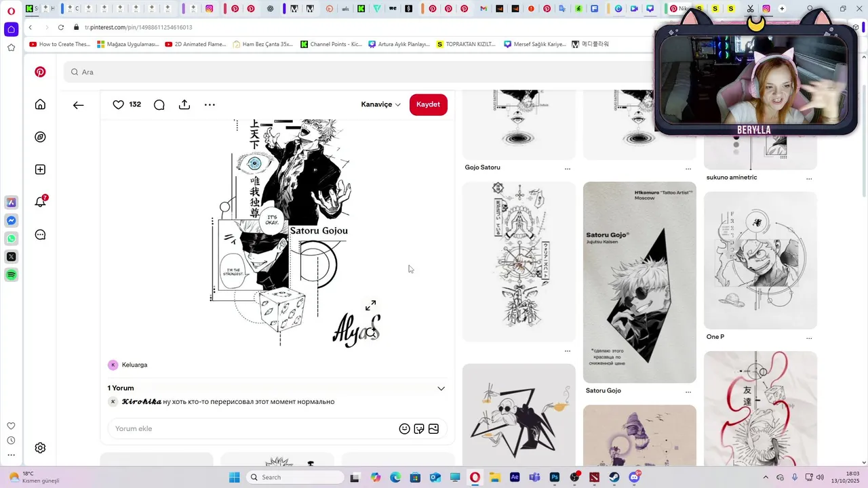
Task: Open Opera start page home icon
Action: click(11, 30)
